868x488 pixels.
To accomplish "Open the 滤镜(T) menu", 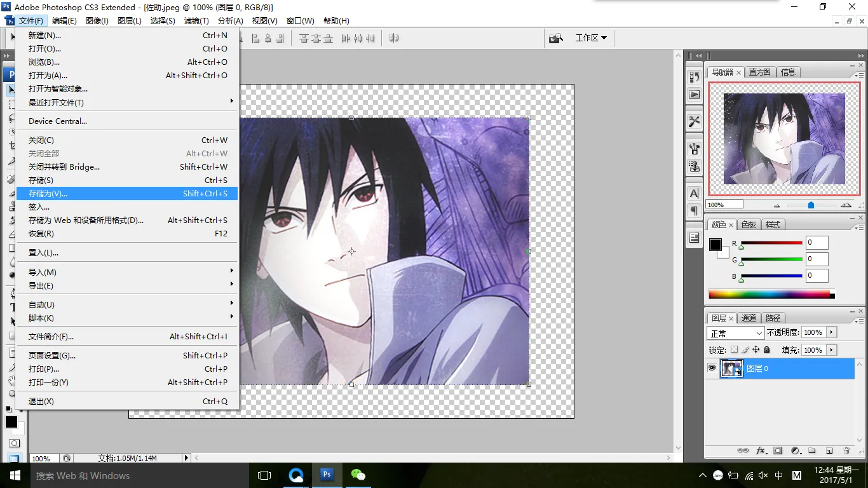I will pos(196,21).
